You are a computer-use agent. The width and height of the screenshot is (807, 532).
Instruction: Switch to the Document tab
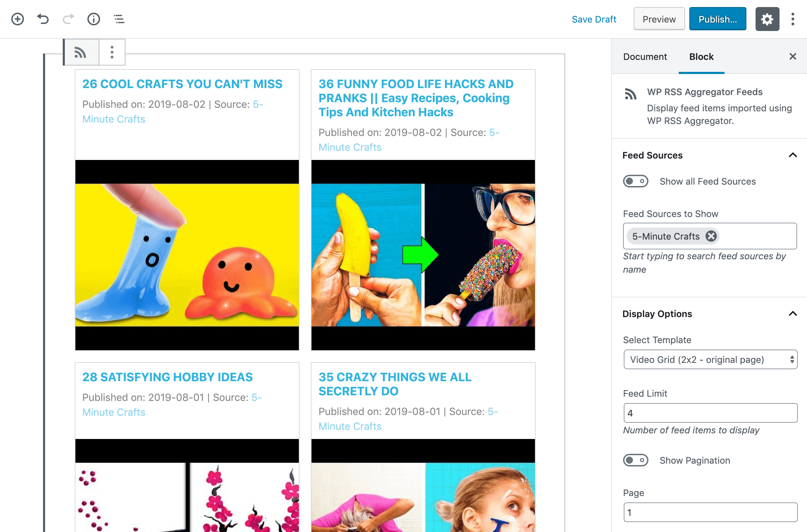point(645,57)
